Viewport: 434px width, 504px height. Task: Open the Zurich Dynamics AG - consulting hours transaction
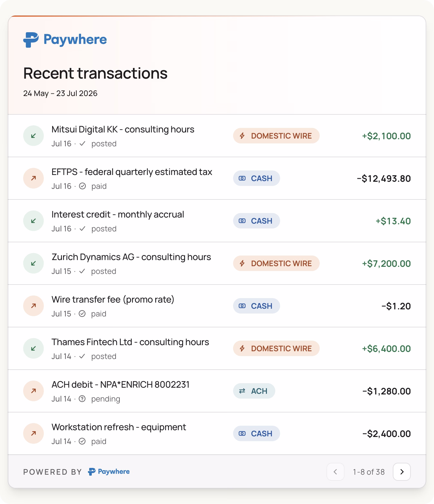tap(217, 263)
